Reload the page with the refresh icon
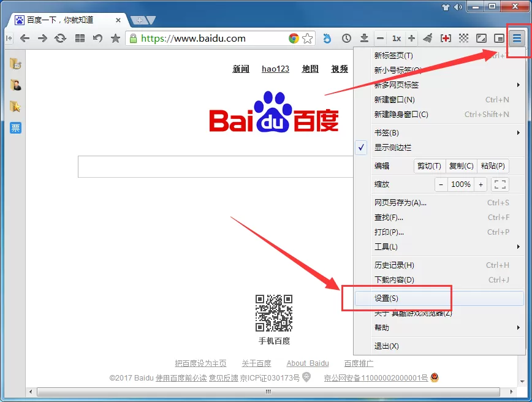 [61, 39]
